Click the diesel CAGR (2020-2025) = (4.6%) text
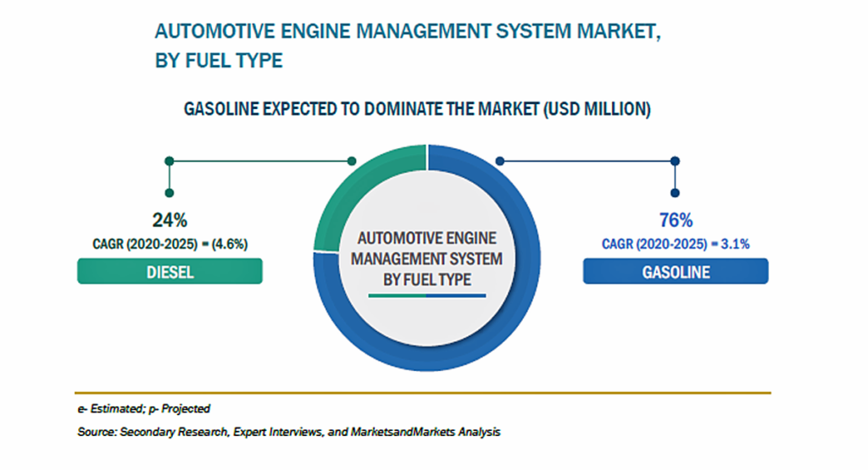868x470 pixels. 170,244
